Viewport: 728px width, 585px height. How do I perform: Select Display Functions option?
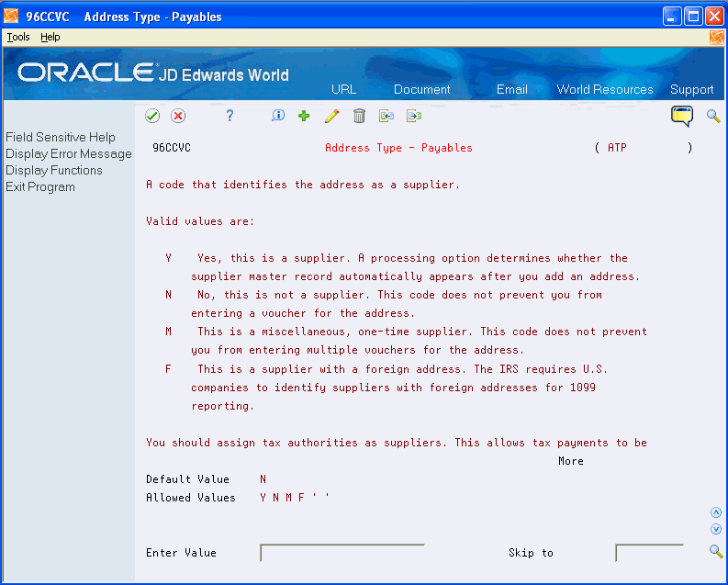pyautogui.click(x=54, y=171)
